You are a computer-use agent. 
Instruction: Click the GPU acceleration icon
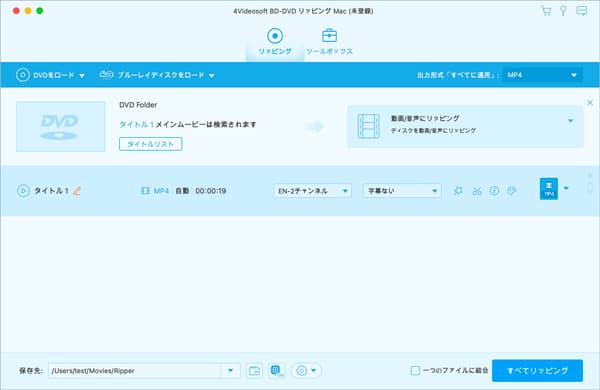click(x=276, y=370)
